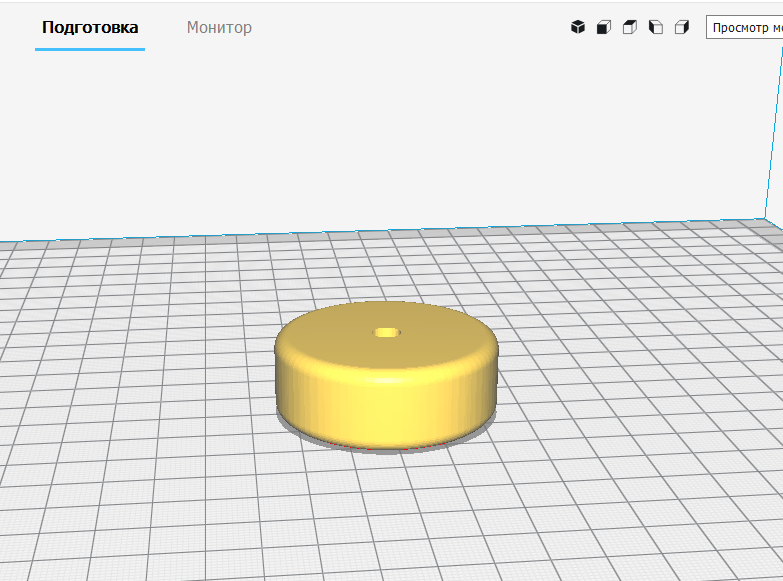Screen dimensions: 783x581
Task: Switch to front view cube icon
Action: click(604, 27)
